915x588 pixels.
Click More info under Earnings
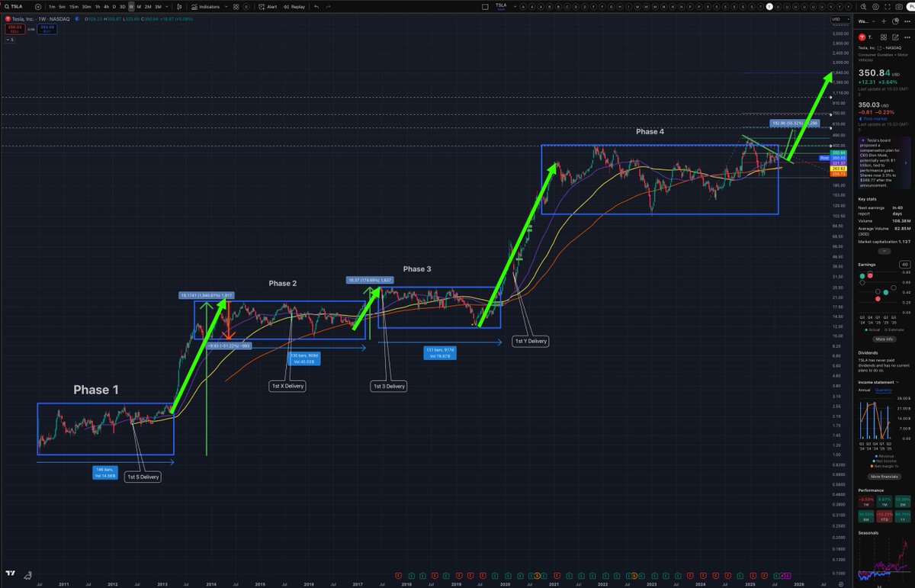pyautogui.click(x=884, y=339)
